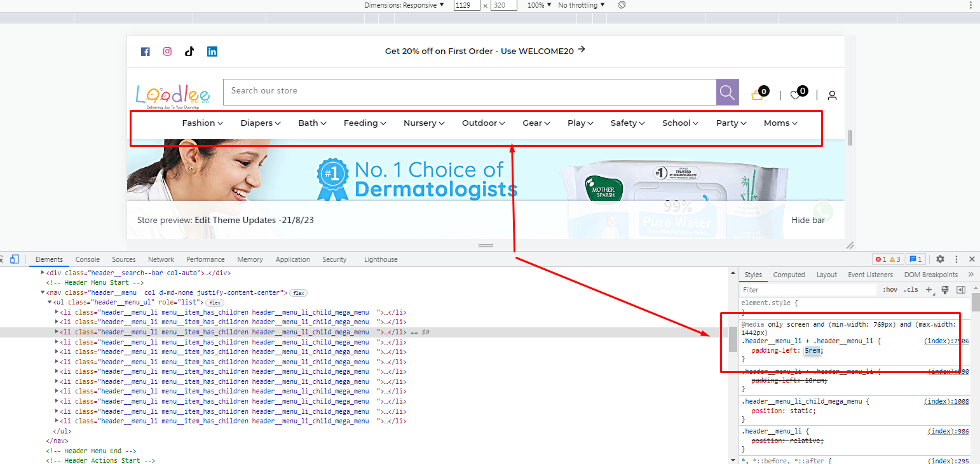Open the shopping basket icon

pos(757,95)
